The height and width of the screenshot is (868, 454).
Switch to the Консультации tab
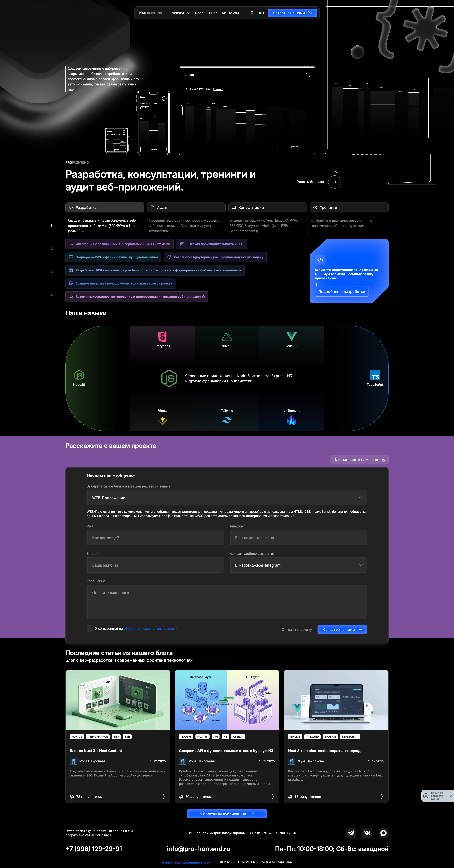pyautogui.click(x=268, y=208)
